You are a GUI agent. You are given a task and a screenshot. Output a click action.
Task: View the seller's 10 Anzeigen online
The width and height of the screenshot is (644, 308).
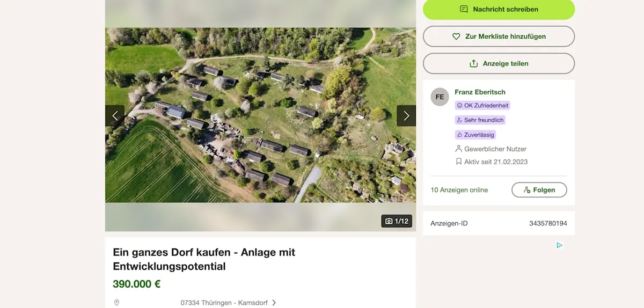click(459, 190)
